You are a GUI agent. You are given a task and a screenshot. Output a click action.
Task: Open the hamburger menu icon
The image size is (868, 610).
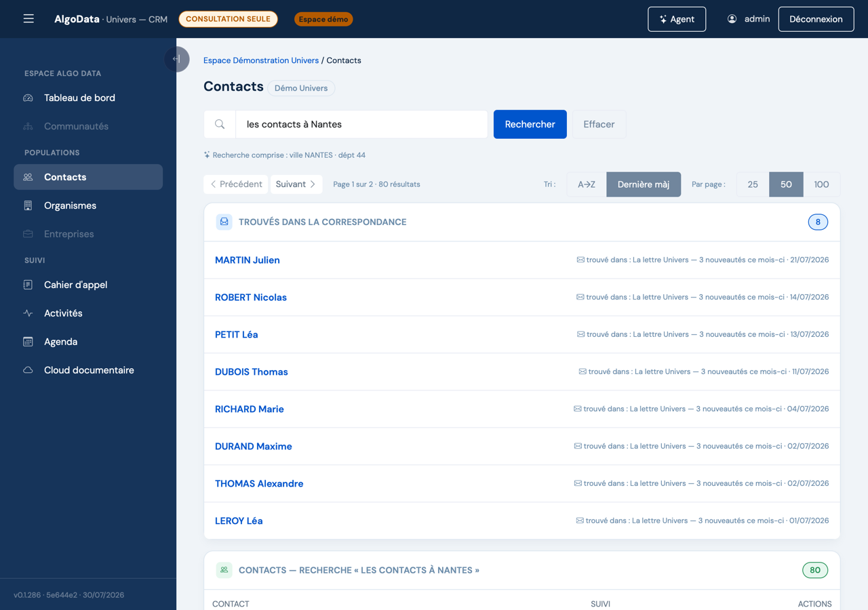28,19
